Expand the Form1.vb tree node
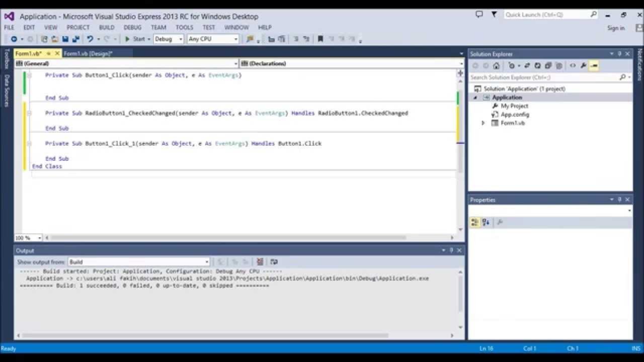 click(484, 123)
